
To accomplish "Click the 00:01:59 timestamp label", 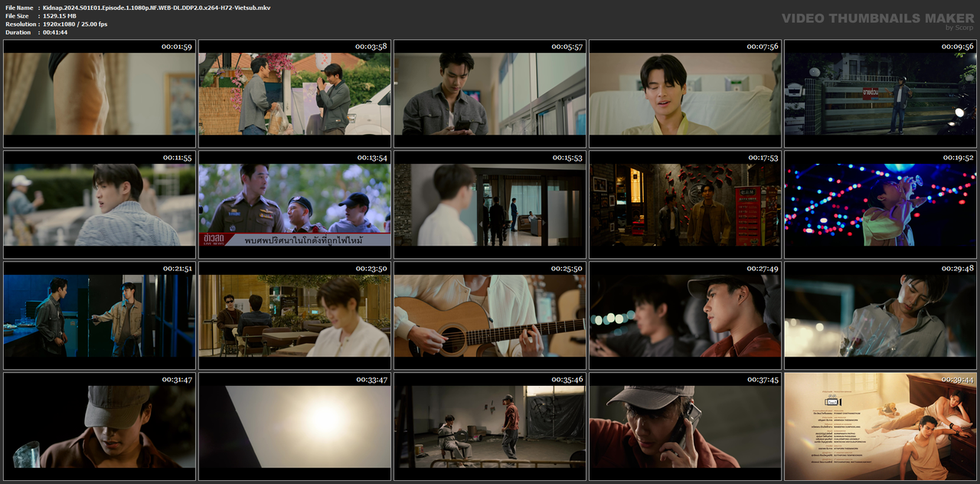I will coord(176,47).
